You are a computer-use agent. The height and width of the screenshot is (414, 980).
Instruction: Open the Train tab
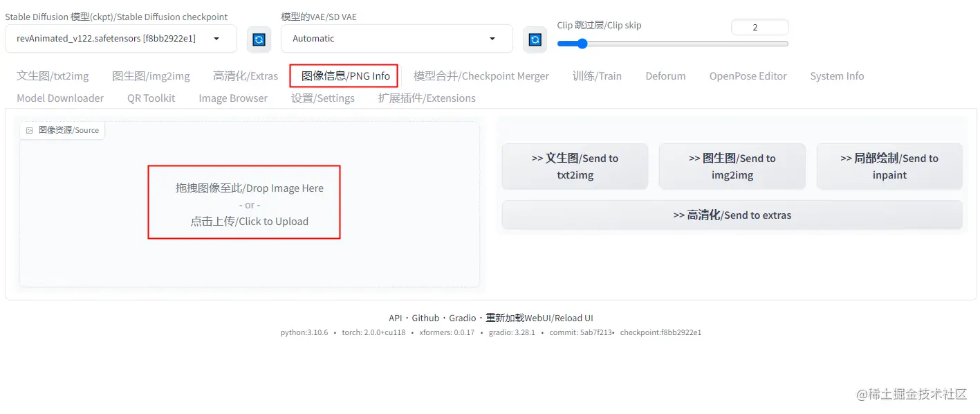[597, 76]
